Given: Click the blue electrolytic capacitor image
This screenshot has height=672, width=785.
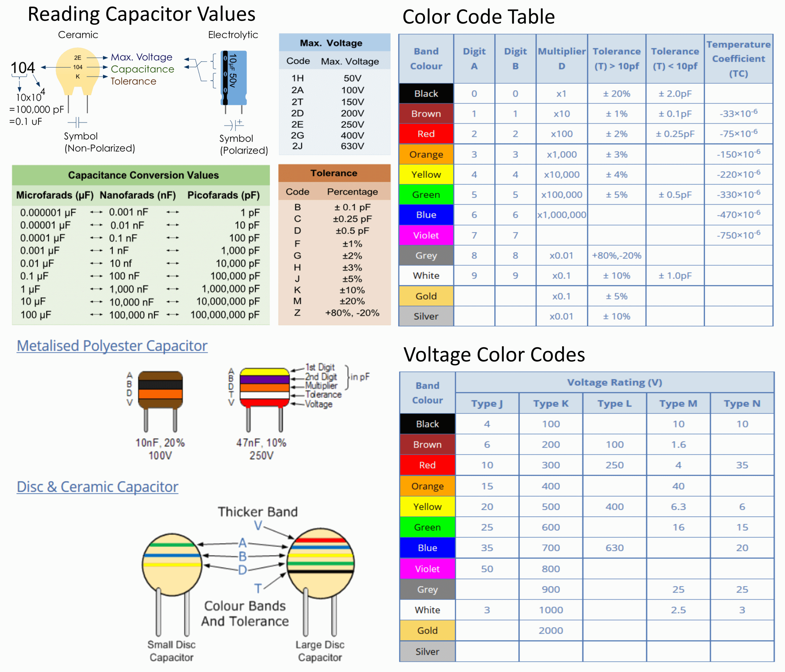Looking at the screenshot, I should point(233,78).
